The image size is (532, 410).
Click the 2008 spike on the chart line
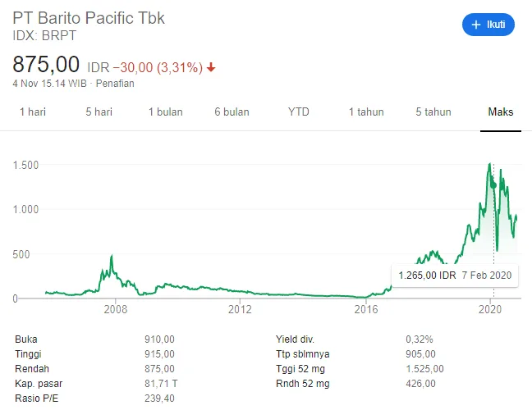[x=112, y=257]
